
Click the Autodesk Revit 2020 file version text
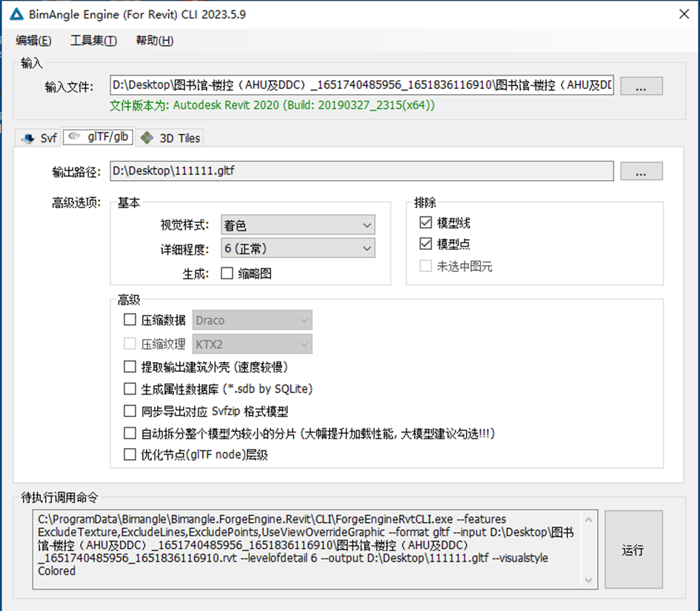click(x=273, y=105)
